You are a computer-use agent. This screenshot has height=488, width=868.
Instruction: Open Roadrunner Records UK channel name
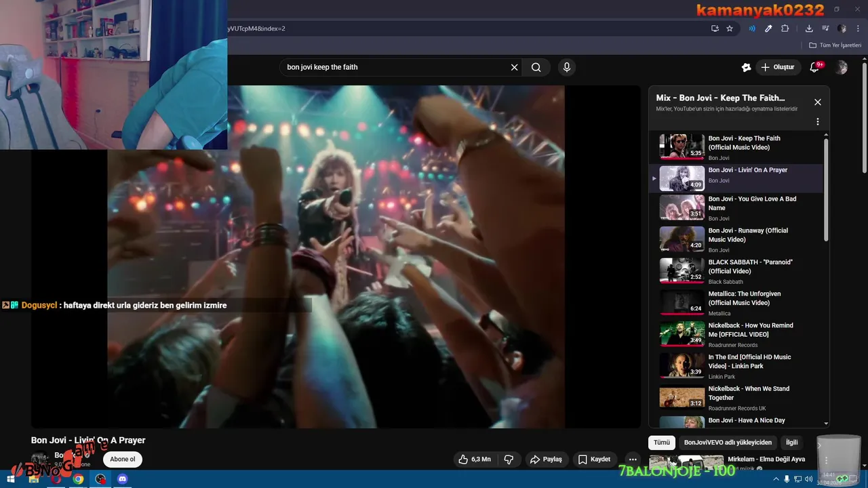click(x=737, y=408)
